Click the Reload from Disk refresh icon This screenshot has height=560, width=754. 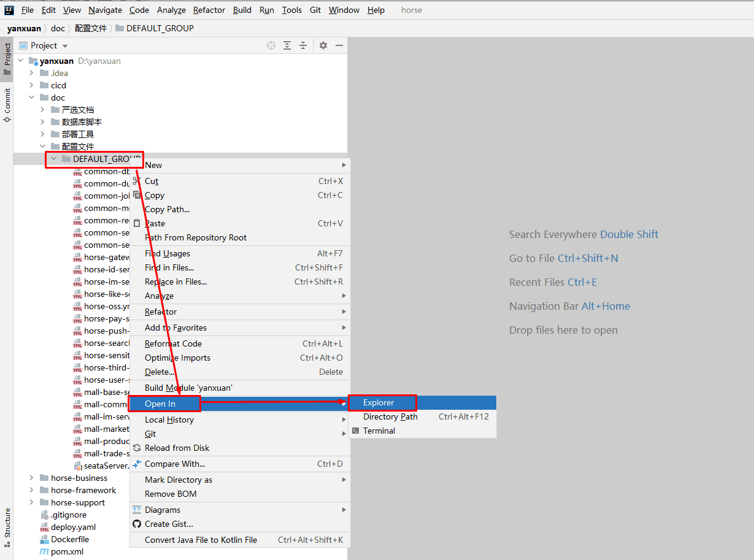point(137,448)
